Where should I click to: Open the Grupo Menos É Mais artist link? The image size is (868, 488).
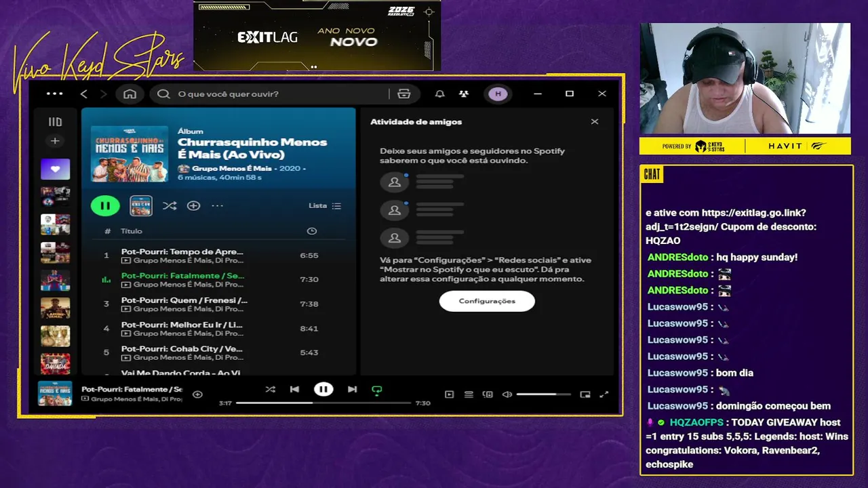233,168
